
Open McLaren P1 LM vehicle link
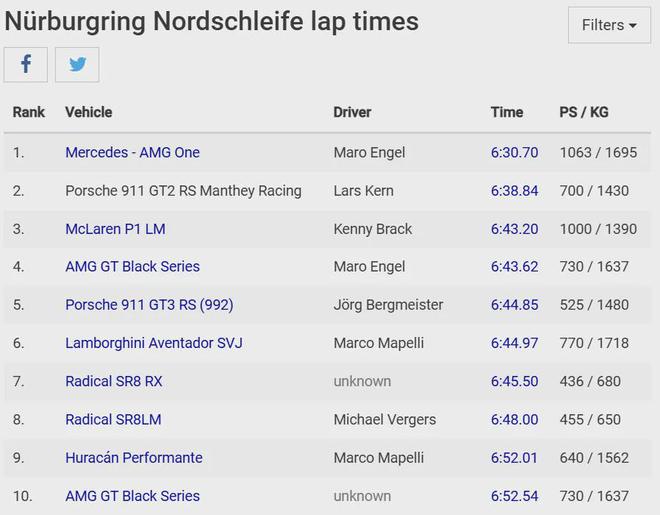point(115,229)
